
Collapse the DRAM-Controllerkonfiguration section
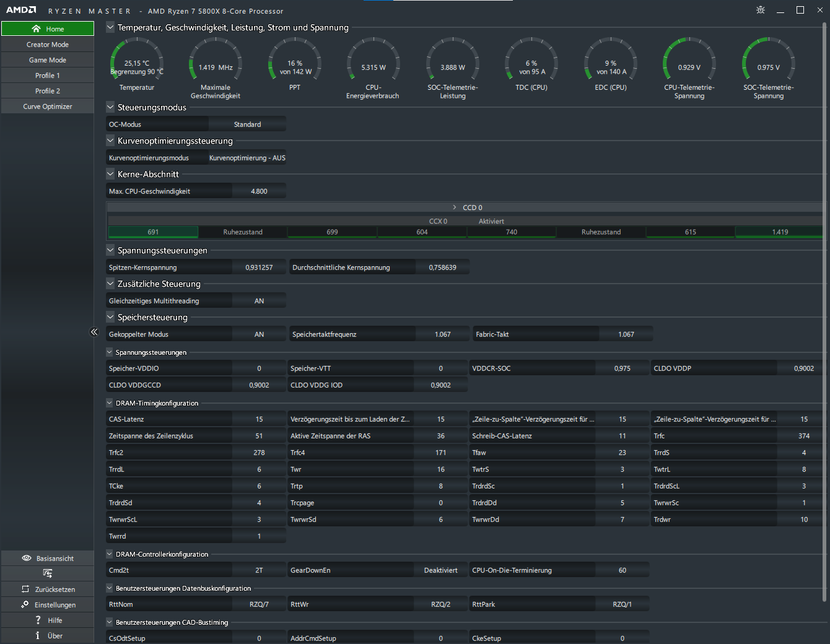tap(110, 554)
